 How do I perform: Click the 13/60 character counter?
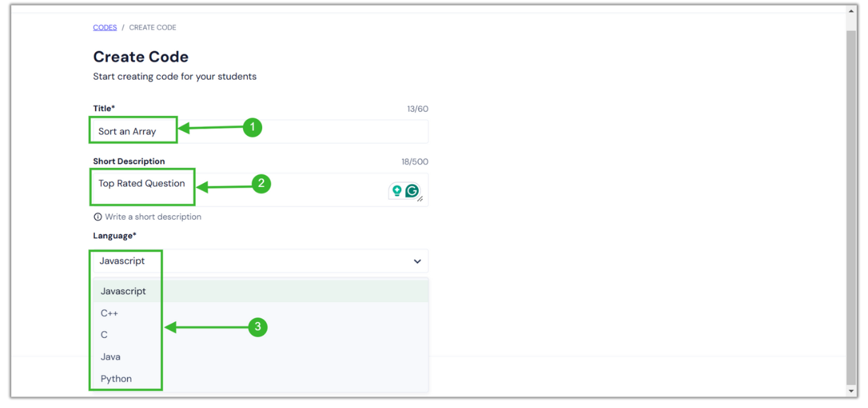[x=417, y=109]
